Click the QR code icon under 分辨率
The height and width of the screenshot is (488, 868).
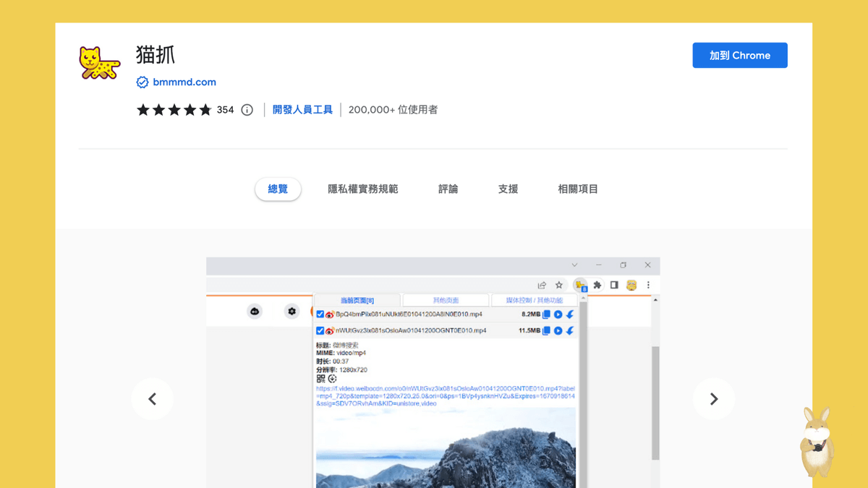point(320,378)
